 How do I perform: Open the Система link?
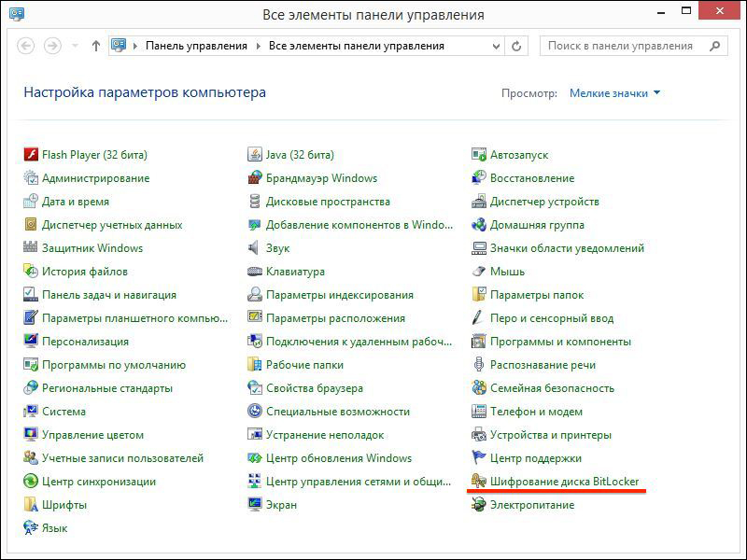pyautogui.click(x=63, y=412)
